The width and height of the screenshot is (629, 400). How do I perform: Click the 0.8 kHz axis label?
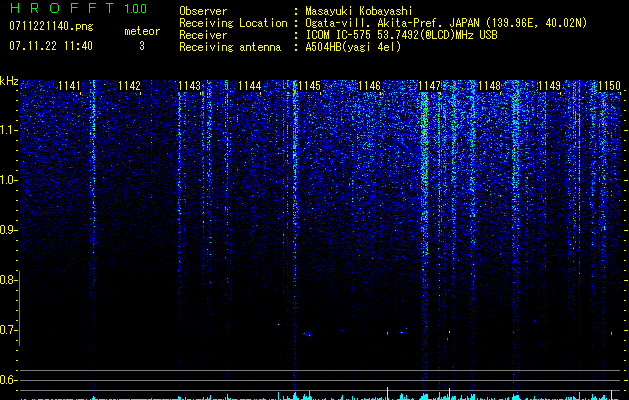click(7, 280)
